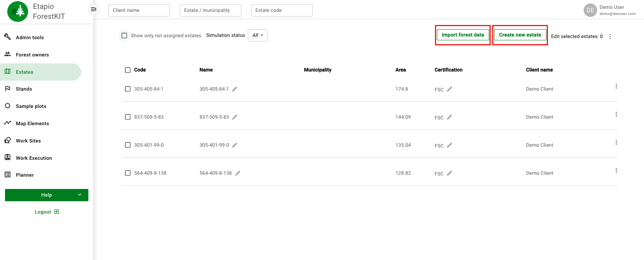The width and height of the screenshot is (644, 260).
Task: Check the box for estate 305-401-99-0
Action: coord(128,145)
